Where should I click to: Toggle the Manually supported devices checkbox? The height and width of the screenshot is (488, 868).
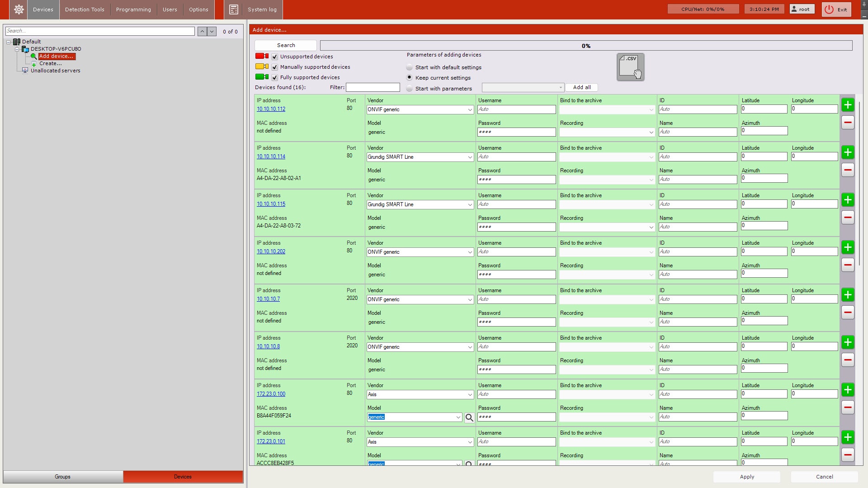click(x=275, y=67)
